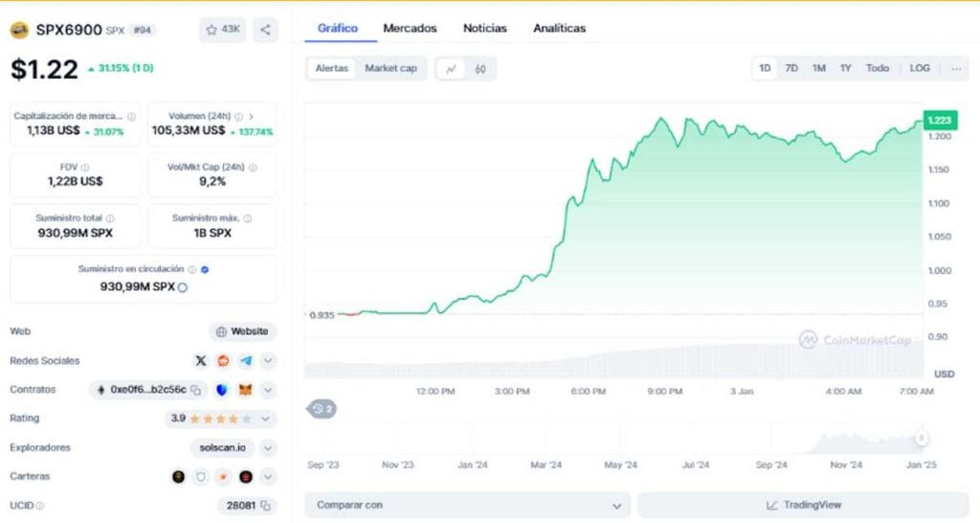Expand the Rating 3.9 dropdown

coord(266,419)
